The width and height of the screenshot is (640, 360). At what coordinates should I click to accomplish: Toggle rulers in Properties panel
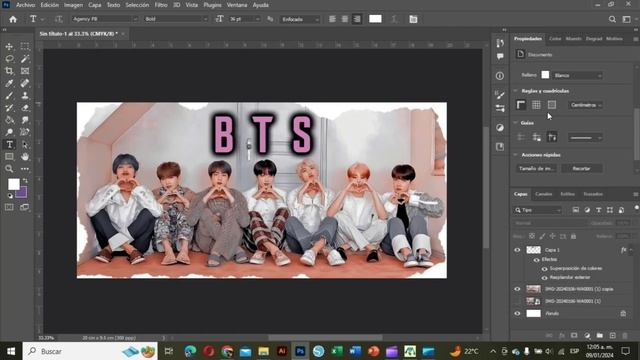(x=521, y=105)
